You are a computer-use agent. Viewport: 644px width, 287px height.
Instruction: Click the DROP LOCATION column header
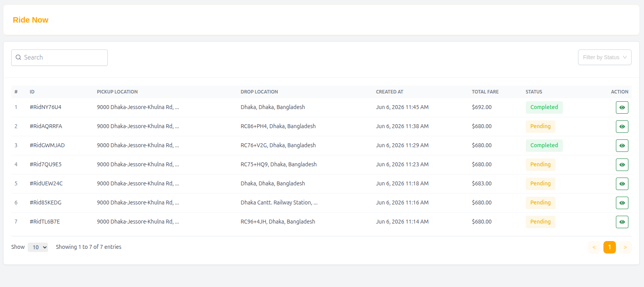[x=259, y=92]
